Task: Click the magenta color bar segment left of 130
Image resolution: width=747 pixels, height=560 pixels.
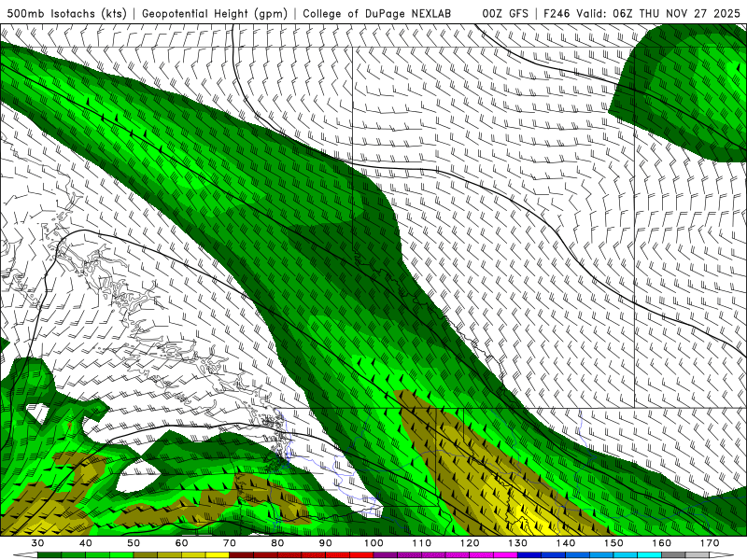Action: tap(505, 555)
